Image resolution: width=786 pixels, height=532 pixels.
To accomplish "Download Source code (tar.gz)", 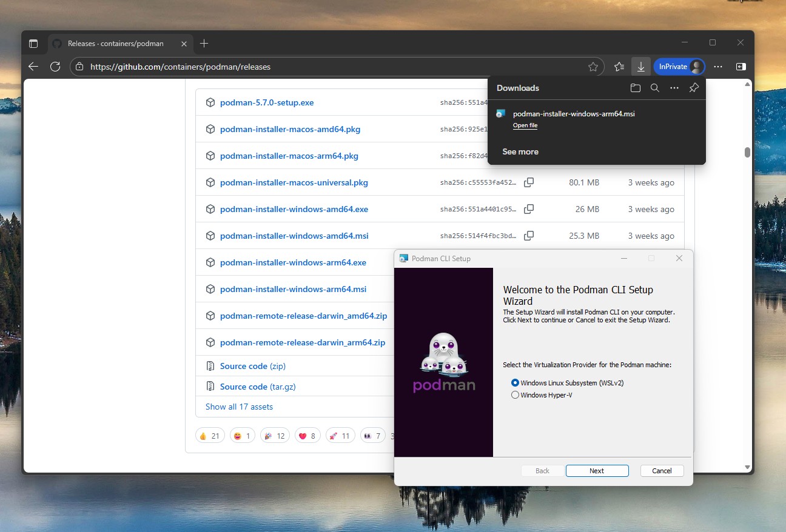I will 258,387.
